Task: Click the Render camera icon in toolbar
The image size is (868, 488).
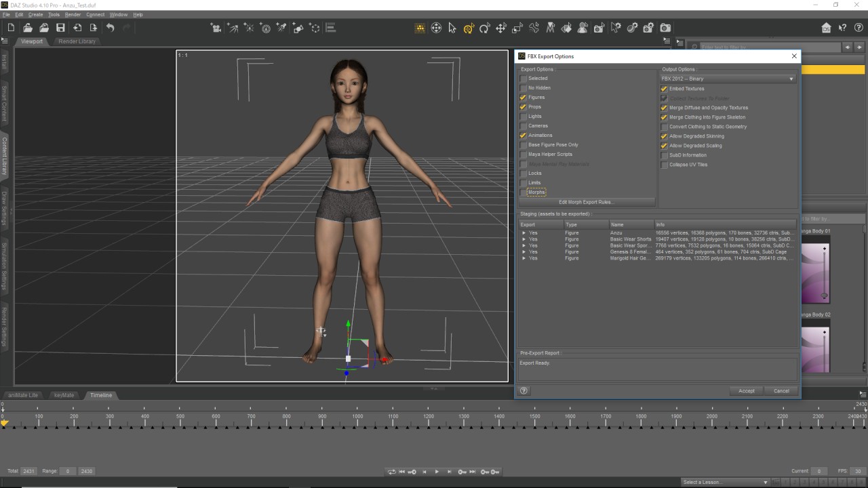Action: (665, 28)
